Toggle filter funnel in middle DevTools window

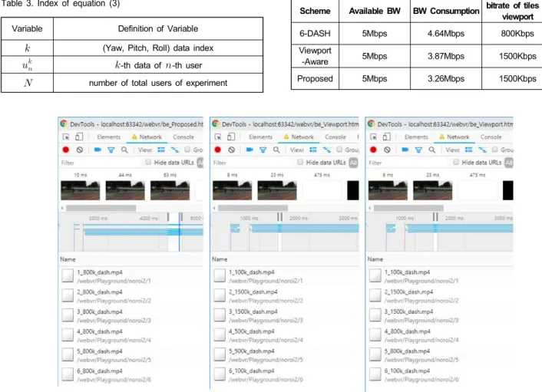point(263,150)
